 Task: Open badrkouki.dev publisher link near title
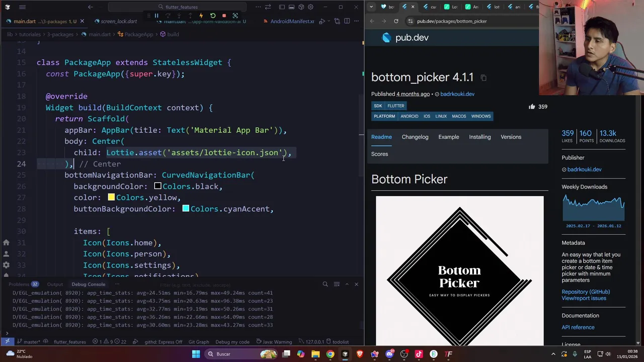(457, 94)
